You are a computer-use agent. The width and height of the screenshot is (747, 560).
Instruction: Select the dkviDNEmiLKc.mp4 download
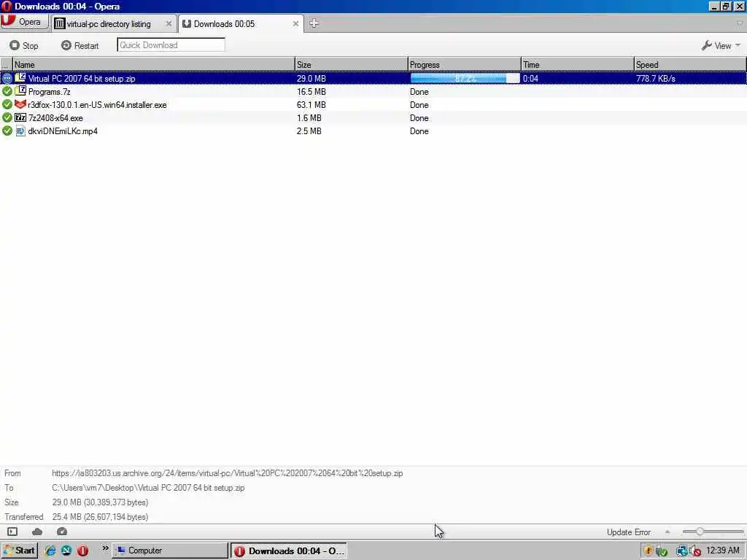[373, 131]
